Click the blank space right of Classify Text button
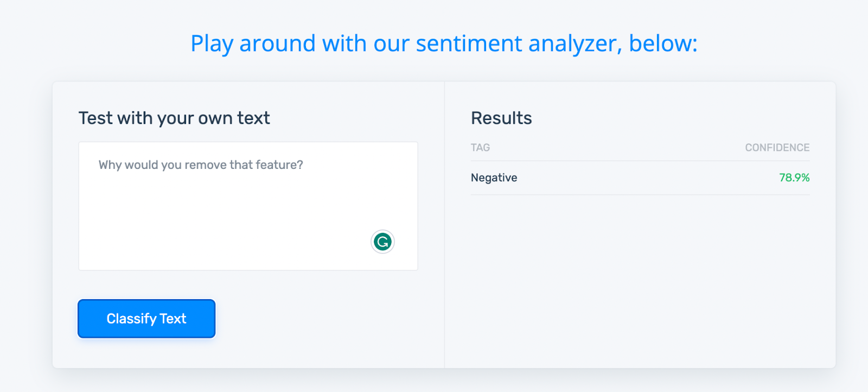This screenshot has height=392, width=868. tap(325, 319)
